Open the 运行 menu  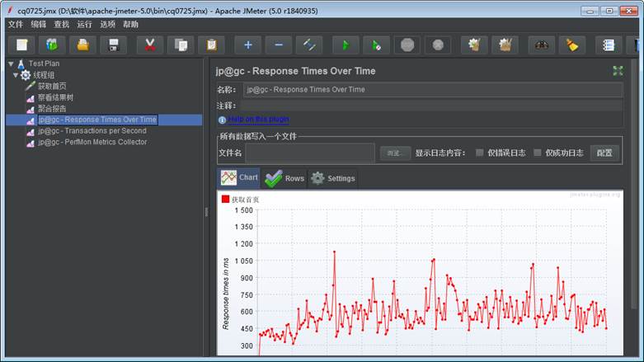pyautogui.click(x=84, y=24)
